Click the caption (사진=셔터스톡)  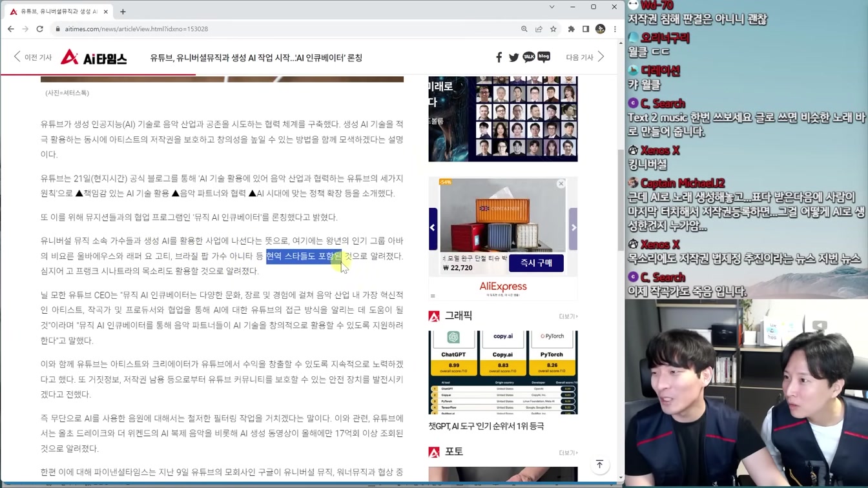(x=67, y=93)
